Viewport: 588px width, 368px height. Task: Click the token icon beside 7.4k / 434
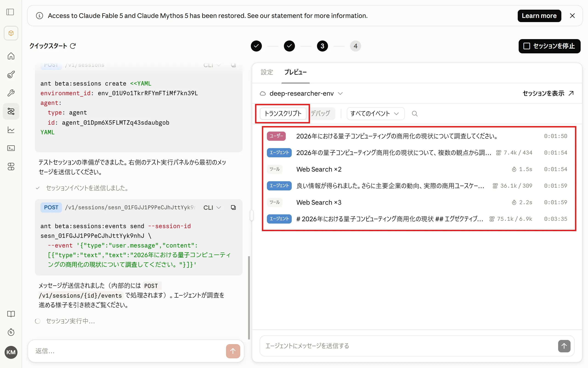click(499, 152)
